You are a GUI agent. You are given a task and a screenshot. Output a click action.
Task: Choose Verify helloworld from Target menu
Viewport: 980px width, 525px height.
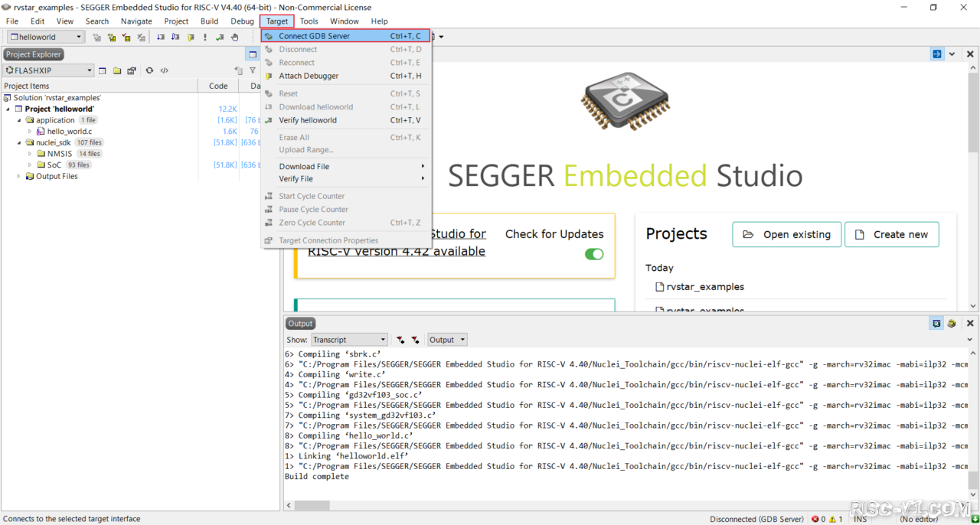pyautogui.click(x=307, y=120)
